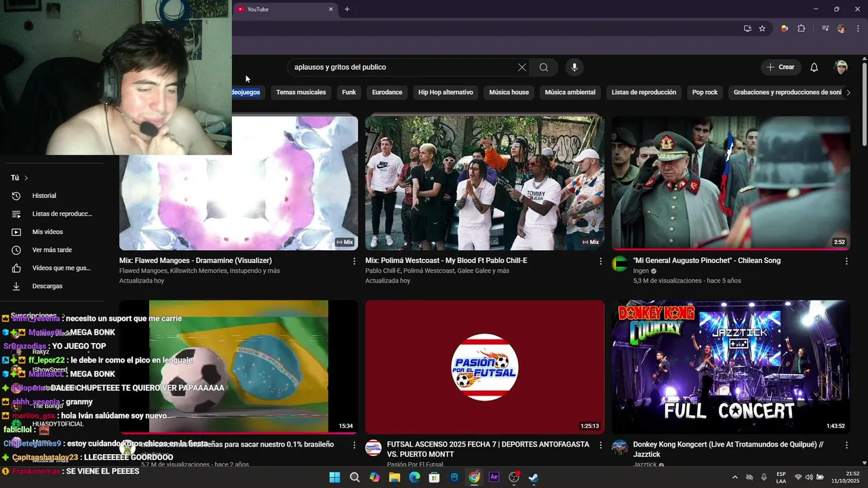Open After Effects from the taskbar
This screenshot has width=868, height=488.
(x=494, y=477)
